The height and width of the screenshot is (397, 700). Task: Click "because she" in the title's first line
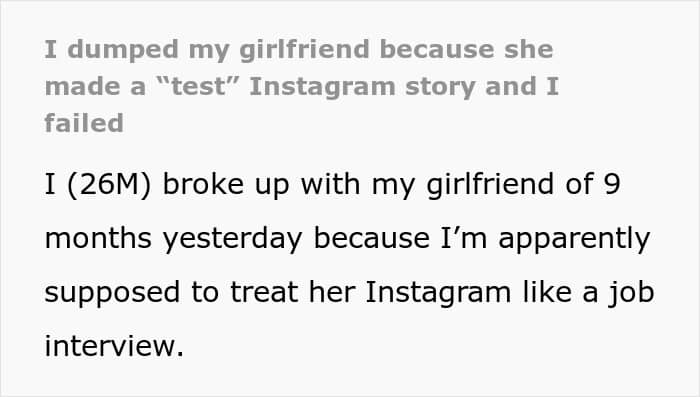tap(466, 50)
